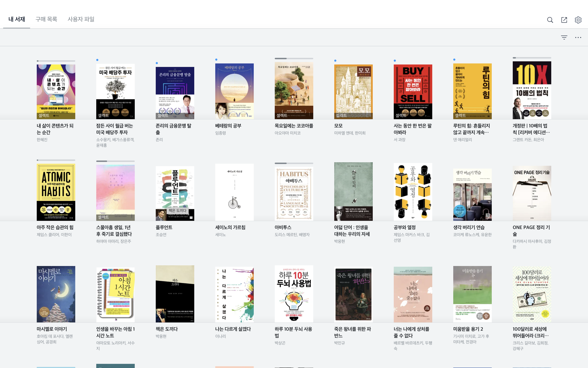Click the author name 서 과장
The image size is (588, 368).
400,139
